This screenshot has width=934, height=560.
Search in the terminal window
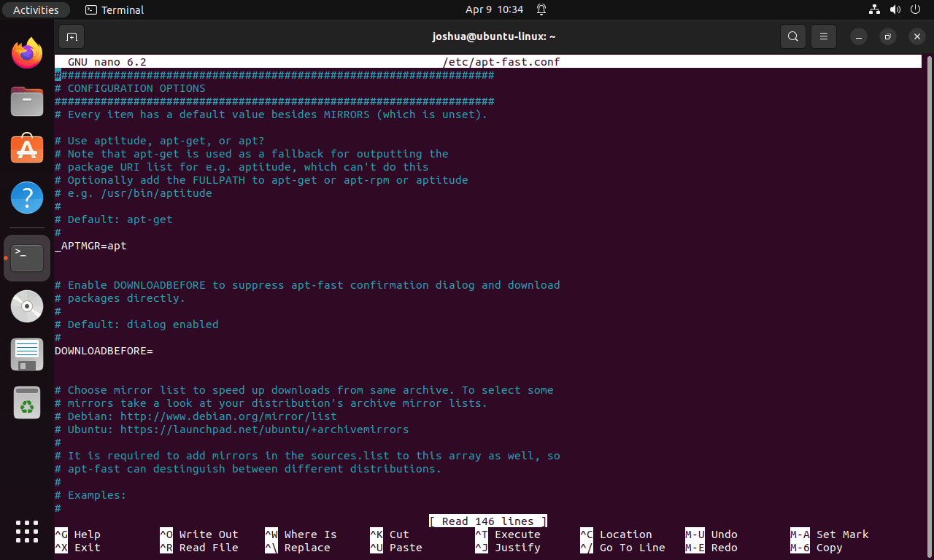[x=792, y=36]
